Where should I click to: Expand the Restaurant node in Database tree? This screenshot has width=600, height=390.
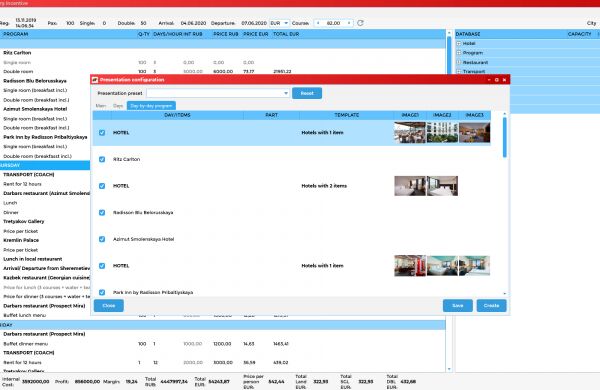[x=459, y=62]
